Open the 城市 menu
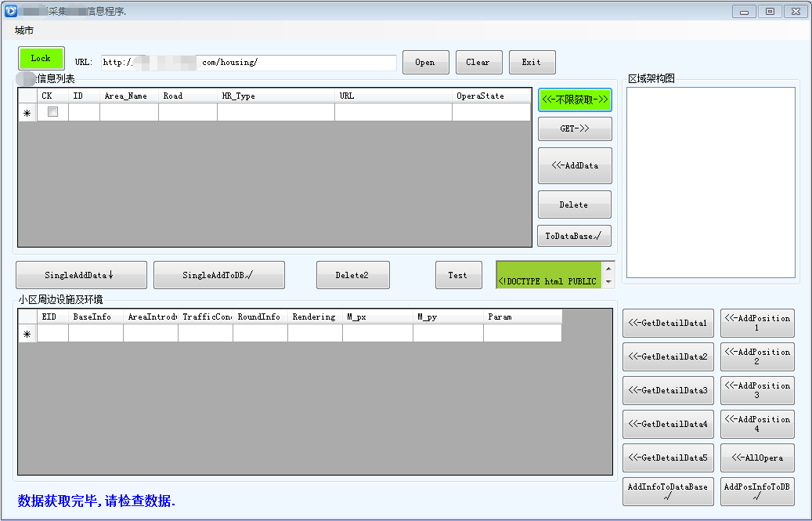The width and height of the screenshot is (812, 521). coord(24,31)
